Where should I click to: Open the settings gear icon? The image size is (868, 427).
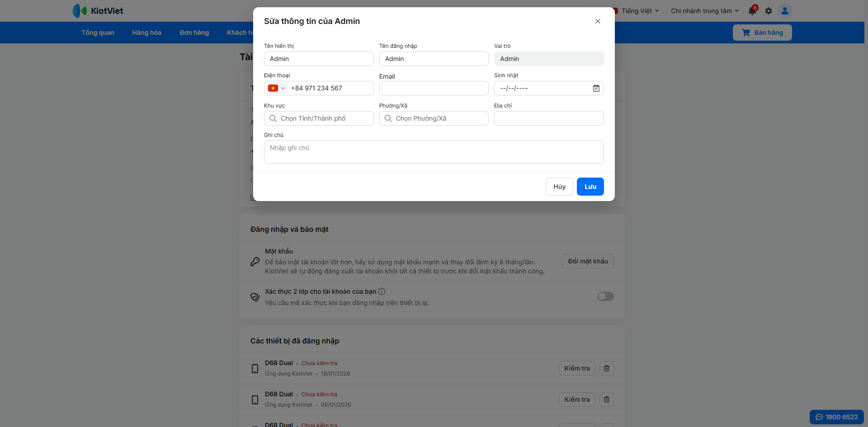[769, 11]
